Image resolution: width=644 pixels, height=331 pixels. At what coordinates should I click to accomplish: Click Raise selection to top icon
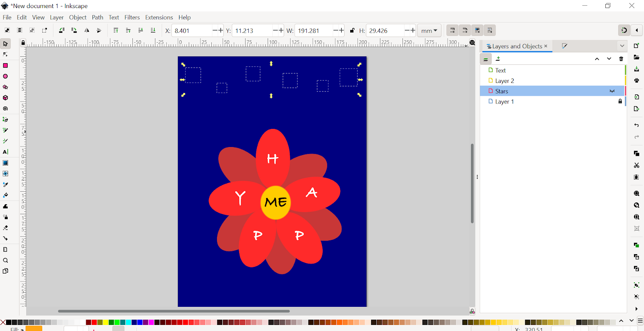click(x=116, y=30)
